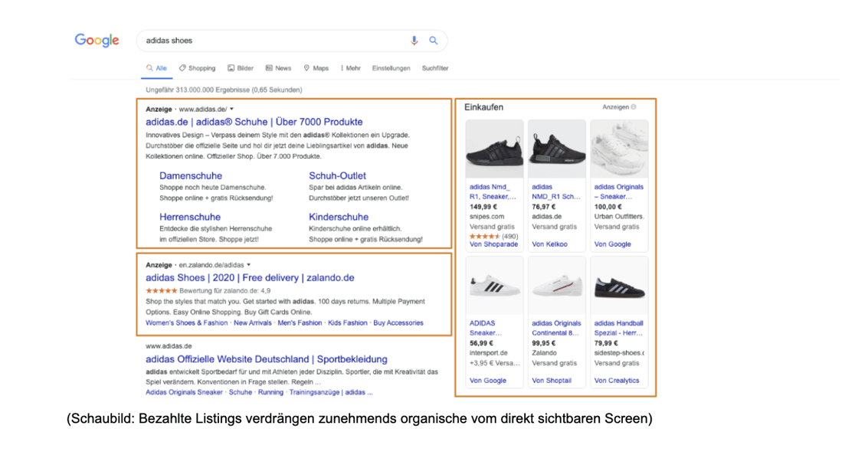The width and height of the screenshot is (868, 455).
Task: Open the Suchfilter options
Action: coord(435,68)
